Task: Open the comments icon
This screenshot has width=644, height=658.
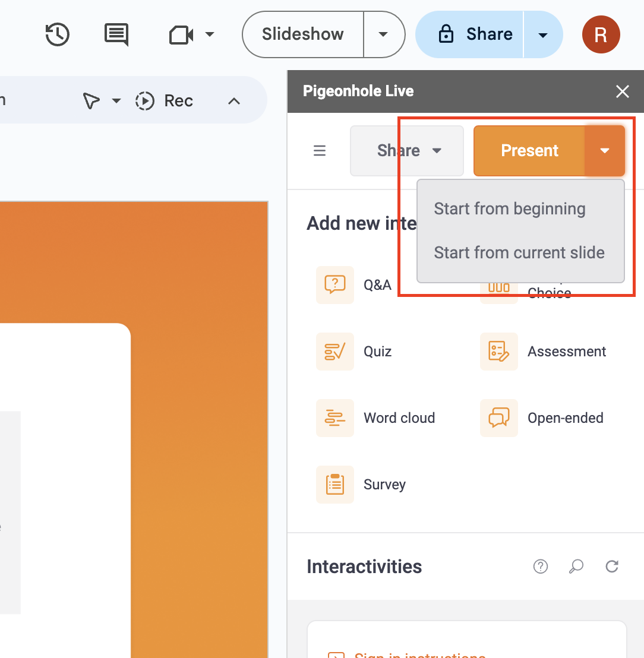Action: pyautogui.click(x=116, y=34)
